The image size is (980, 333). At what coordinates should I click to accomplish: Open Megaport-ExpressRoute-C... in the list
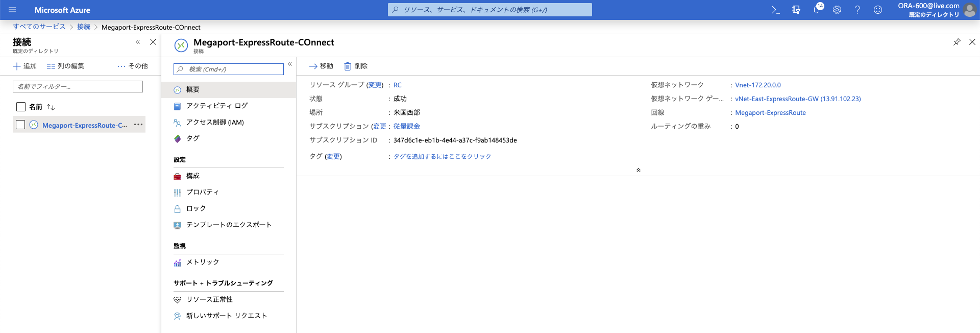[85, 125]
